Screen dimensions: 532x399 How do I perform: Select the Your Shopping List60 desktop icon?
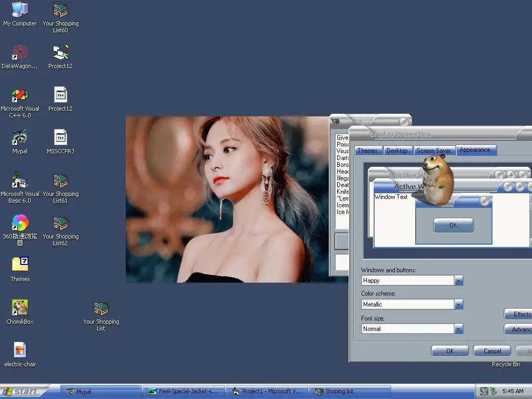click(x=60, y=17)
